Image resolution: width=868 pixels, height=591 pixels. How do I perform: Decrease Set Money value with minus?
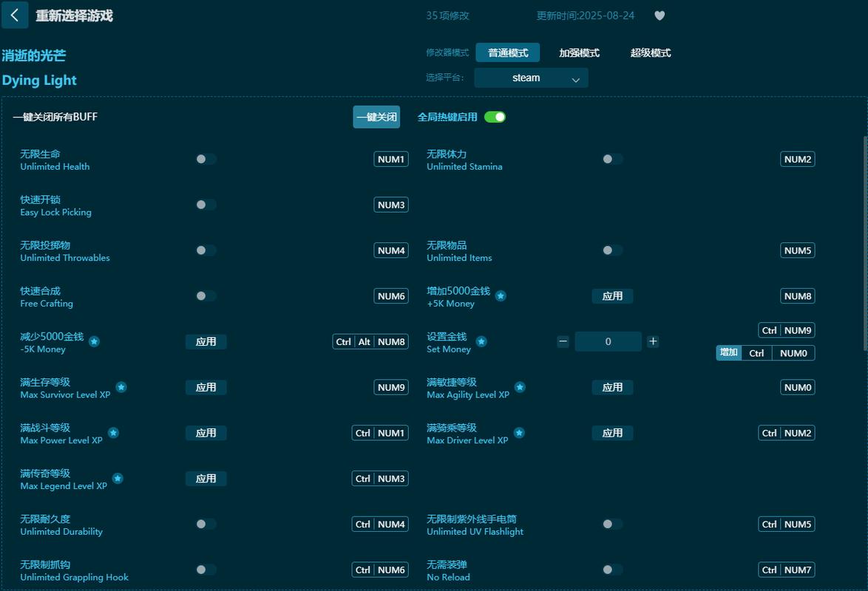click(563, 341)
